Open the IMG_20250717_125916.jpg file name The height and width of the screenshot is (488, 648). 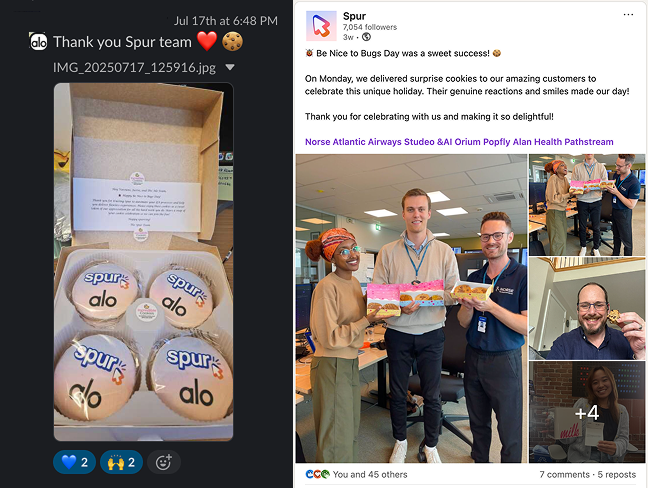click(134, 68)
